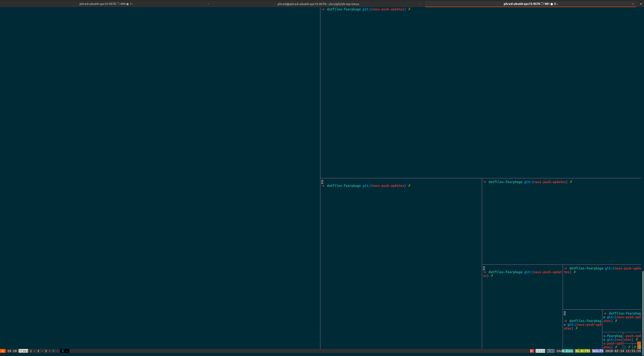Click the orange Ubuntu "u" icon in status bar

(x=3, y=351)
